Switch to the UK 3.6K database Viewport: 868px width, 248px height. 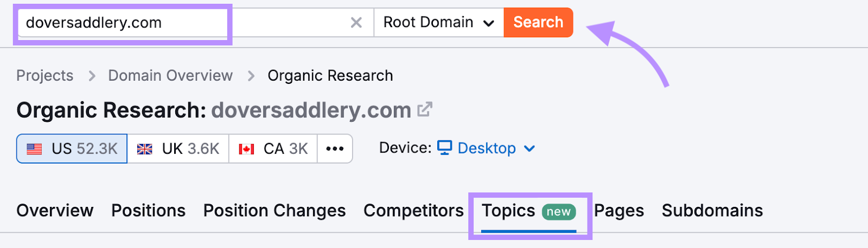point(178,149)
